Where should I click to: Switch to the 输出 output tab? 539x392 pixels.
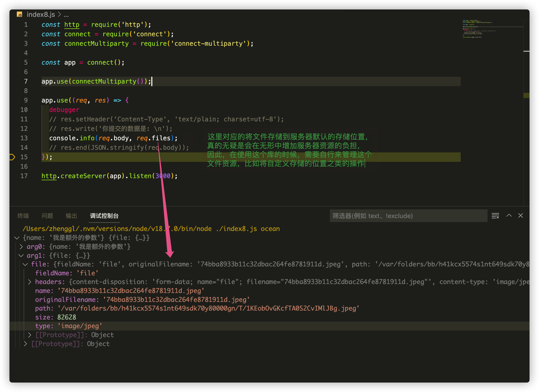71,216
